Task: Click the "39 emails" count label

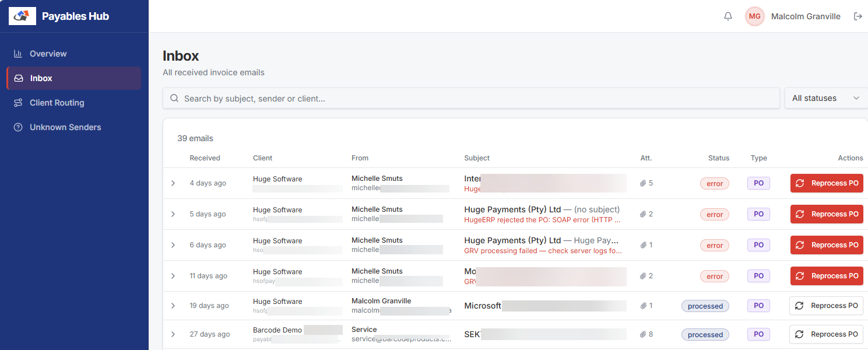Action: [195, 139]
